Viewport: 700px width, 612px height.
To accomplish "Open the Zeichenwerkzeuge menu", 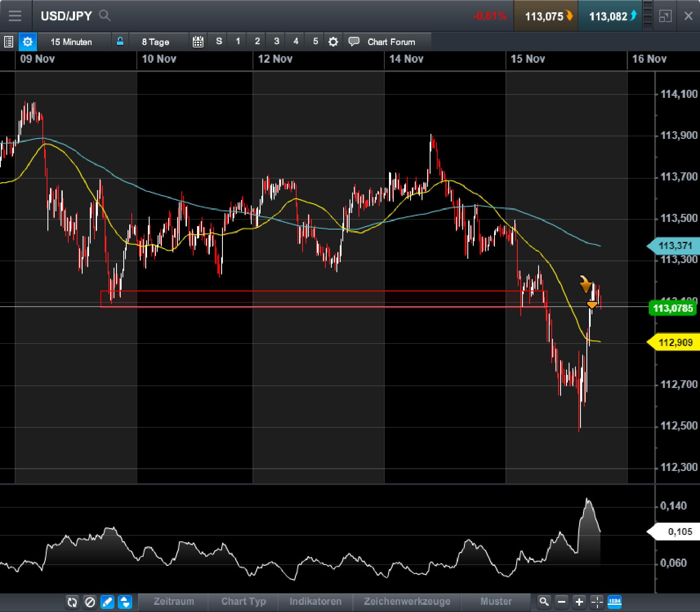I will pyautogui.click(x=406, y=601).
